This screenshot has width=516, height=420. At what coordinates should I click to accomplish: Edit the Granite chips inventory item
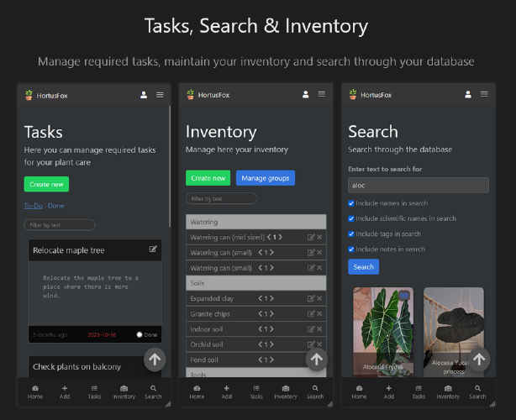point(311,314)
